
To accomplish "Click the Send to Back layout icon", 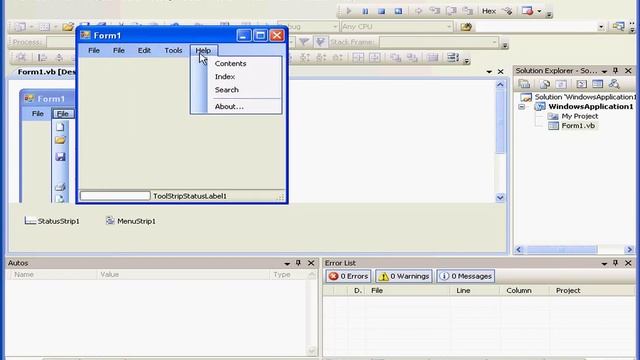I will pyautogui.click(x=412, y=58).
